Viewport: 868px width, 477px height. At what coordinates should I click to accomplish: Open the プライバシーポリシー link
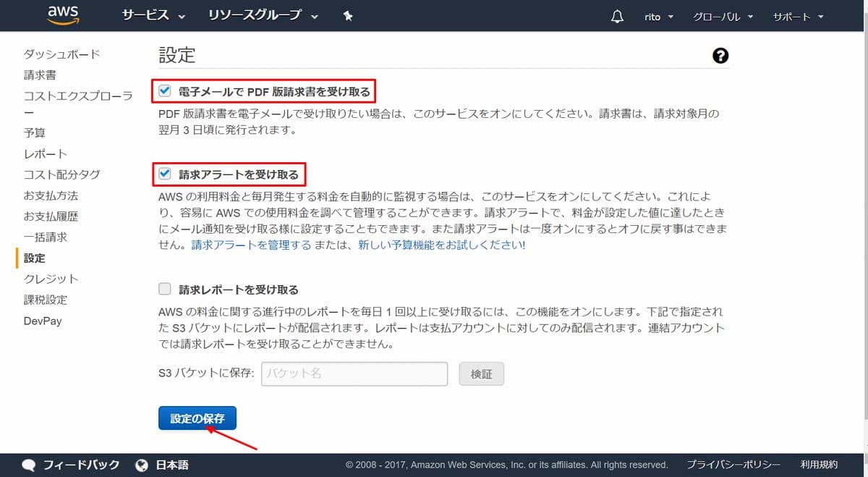[x=733, y=465]
